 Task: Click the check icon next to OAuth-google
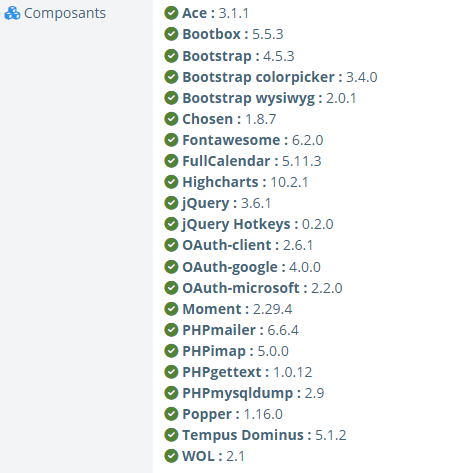171,267
